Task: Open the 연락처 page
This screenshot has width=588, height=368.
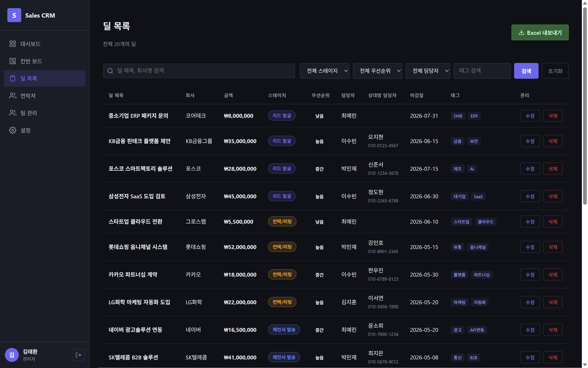Action: (45, 96)
